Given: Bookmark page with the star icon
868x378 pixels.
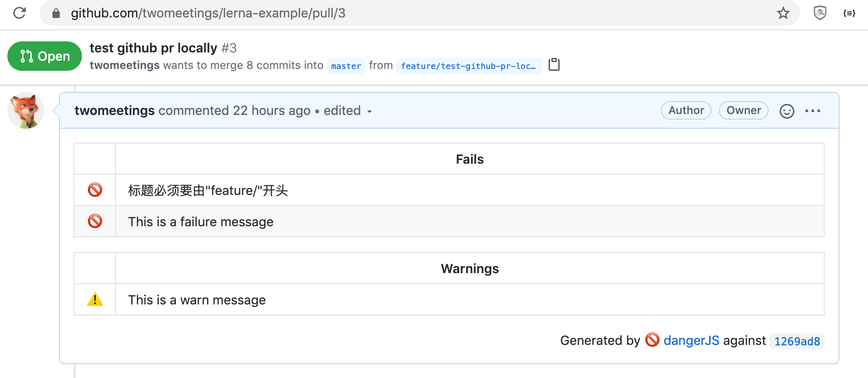Looking at the screenshot, I should (x=783, y=13).
